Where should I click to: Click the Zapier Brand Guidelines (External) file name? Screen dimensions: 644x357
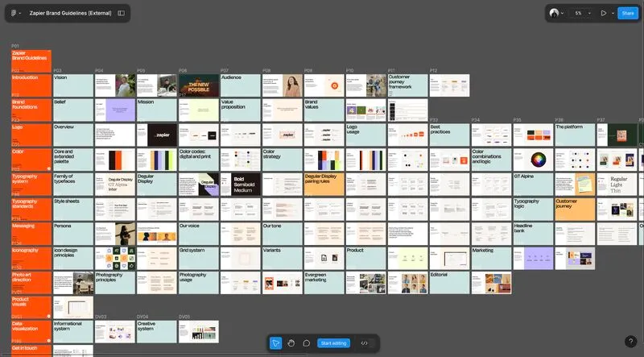70,13
